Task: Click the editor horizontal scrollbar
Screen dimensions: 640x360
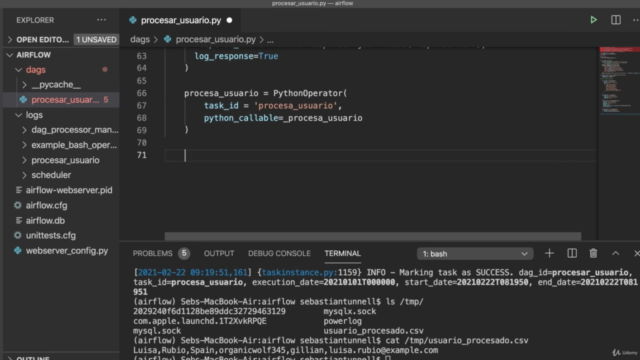Action: 373,236
